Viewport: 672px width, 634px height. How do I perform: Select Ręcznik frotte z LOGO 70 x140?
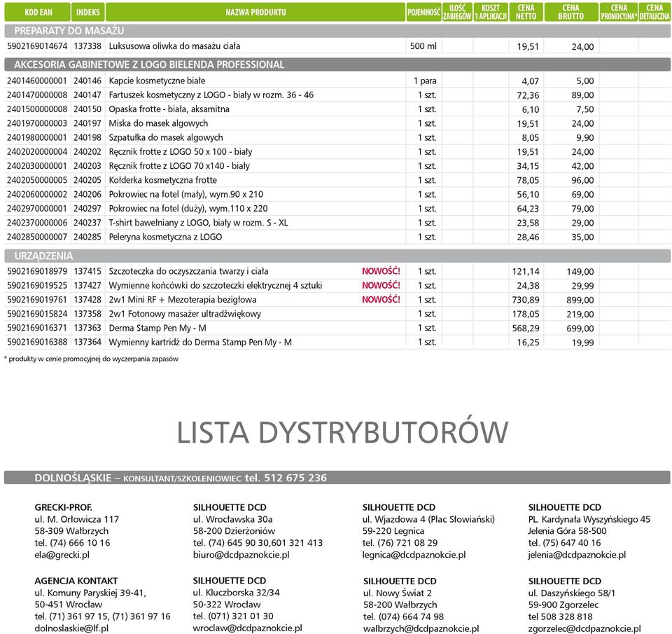pos(179,165)
